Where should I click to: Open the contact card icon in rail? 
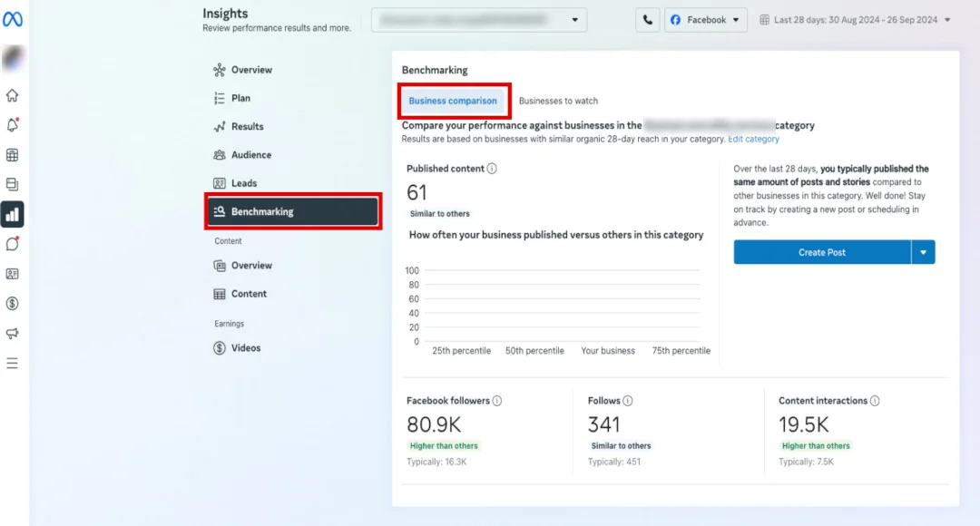[x=13, y=274]
